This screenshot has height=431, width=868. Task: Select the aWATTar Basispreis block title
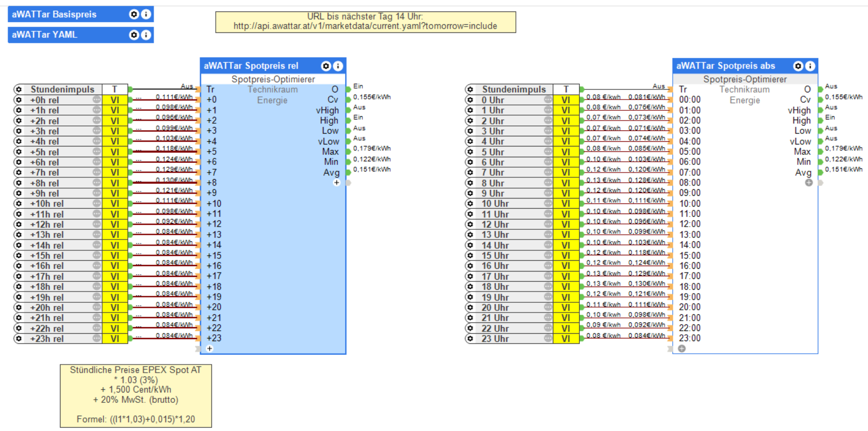click(x=54, y=15)
